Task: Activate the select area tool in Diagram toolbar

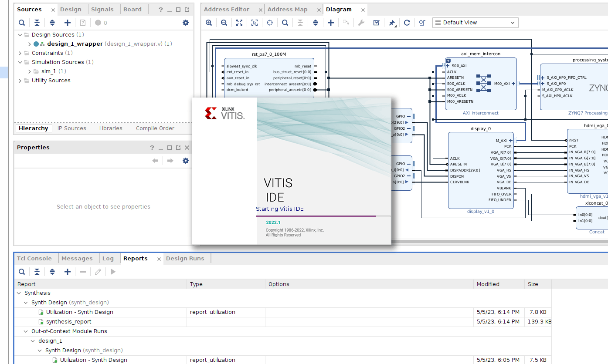Action: tap(255, 23)
